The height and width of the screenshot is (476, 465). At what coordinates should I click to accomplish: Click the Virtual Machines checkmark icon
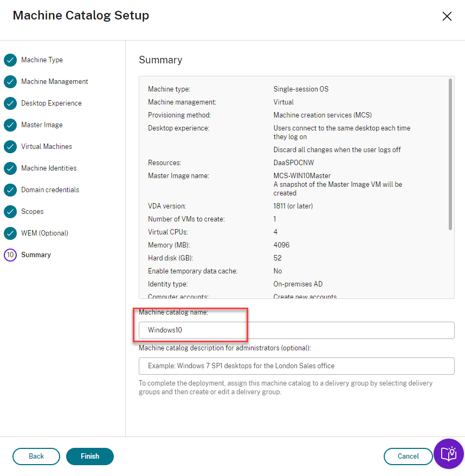pyautogui.click(x=10, y=147)
